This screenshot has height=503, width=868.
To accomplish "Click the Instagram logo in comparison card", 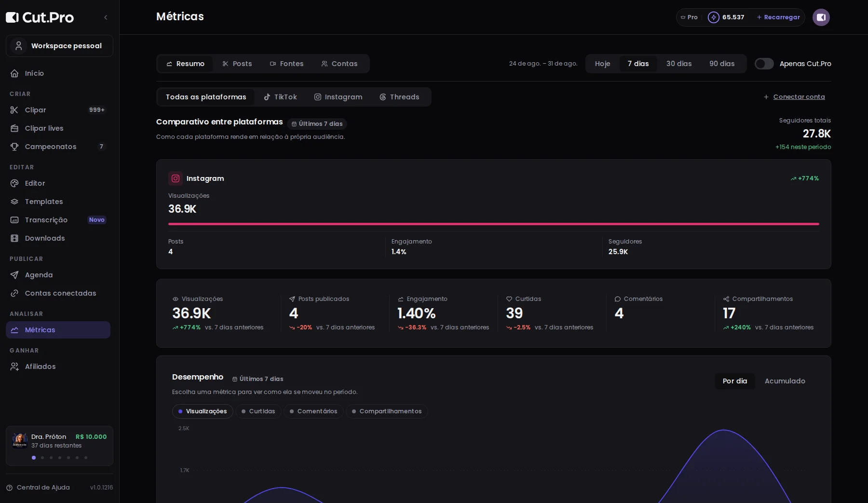I will click(176, 178).
